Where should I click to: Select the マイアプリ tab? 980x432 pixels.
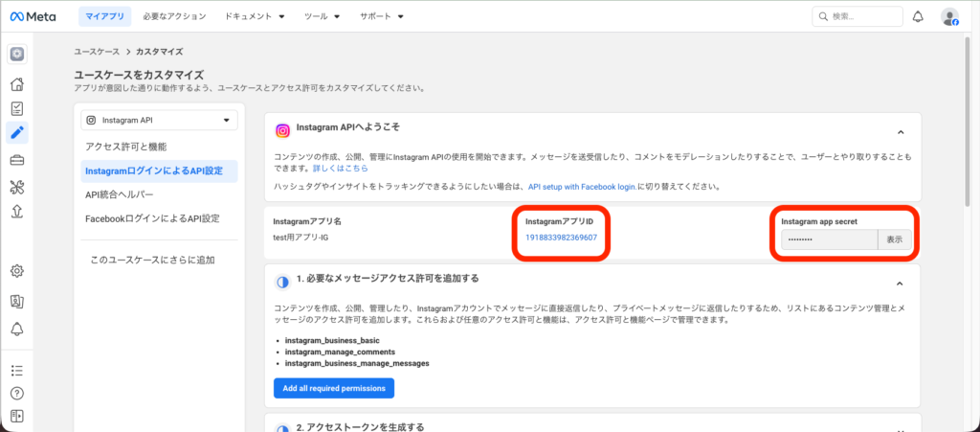click(x=102, y=16)
